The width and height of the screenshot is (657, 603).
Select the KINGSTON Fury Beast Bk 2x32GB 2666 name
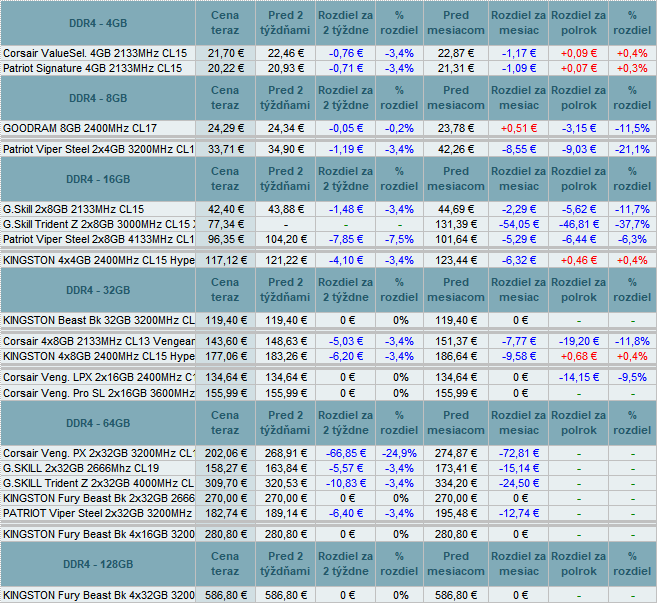tap(98, 498)
